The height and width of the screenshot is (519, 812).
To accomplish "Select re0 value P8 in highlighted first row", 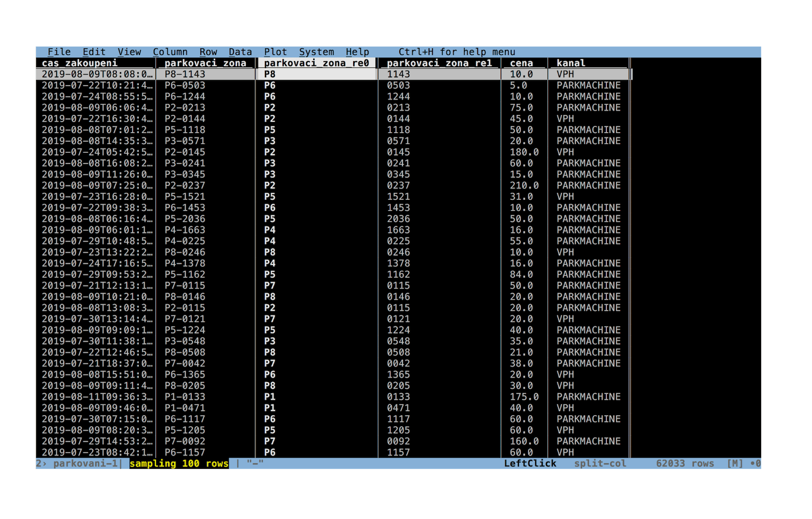I will point(270,74).
